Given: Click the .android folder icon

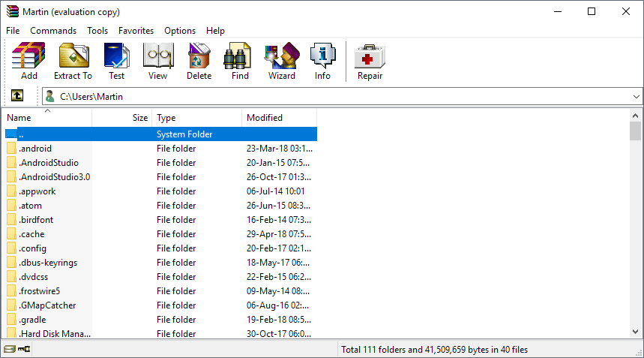Looking at the screenshot, I should 11,149.
